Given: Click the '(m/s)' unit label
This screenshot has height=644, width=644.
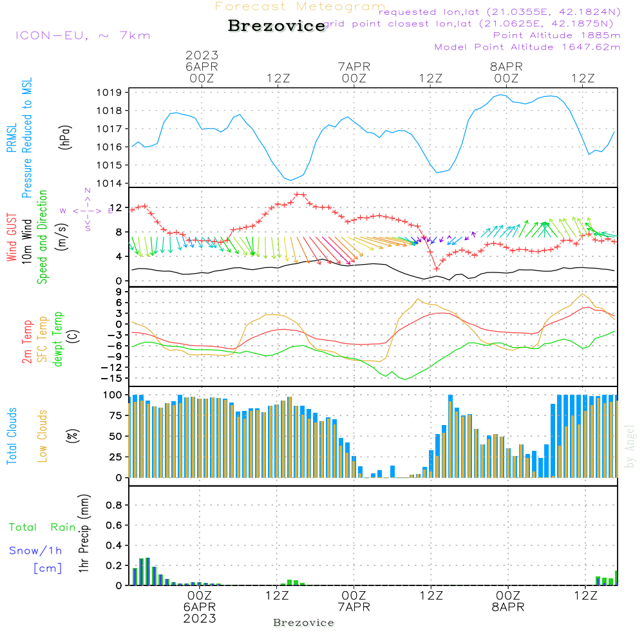Looking at the screenshot, I should coord(62,238).
